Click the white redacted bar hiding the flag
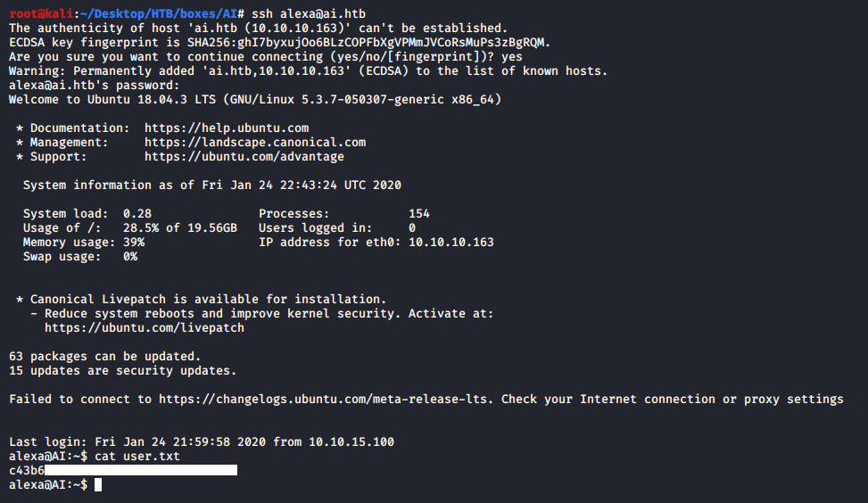868x503 pixels. [x=141, y=471]
